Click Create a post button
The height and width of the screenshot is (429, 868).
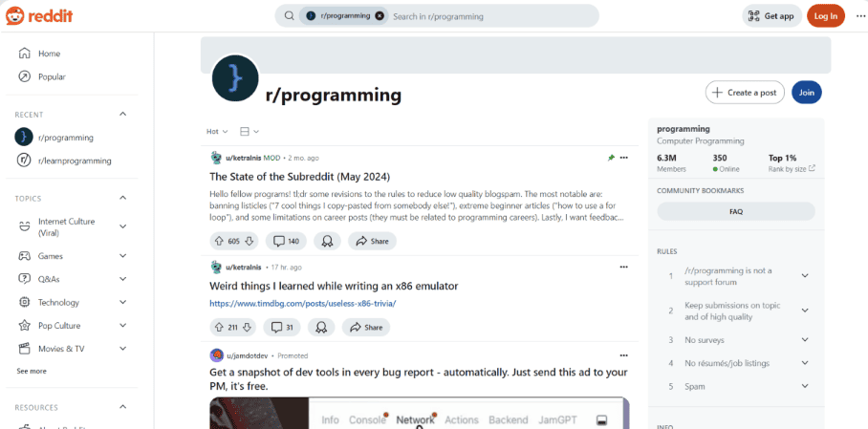coord(745,93)
